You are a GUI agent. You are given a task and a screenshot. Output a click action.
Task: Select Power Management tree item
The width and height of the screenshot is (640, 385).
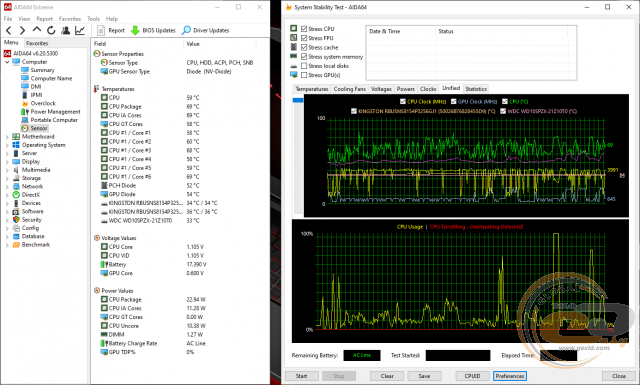click(x=56, y=111)
